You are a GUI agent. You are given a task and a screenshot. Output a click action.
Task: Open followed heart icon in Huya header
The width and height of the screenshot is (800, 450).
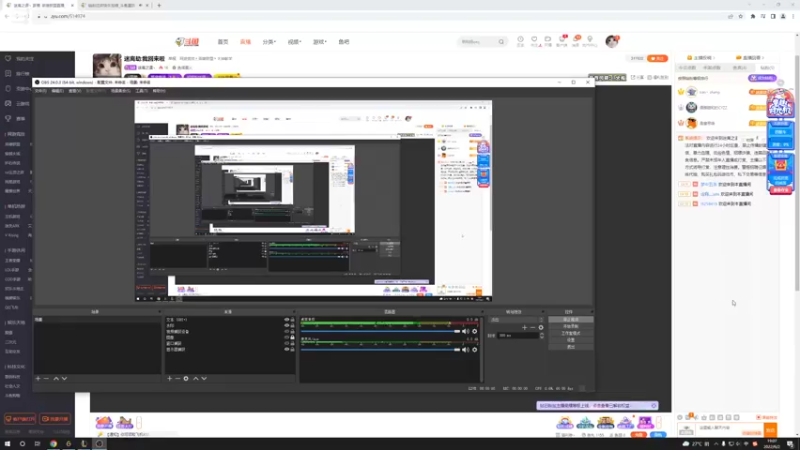click(x=534, y=39)
